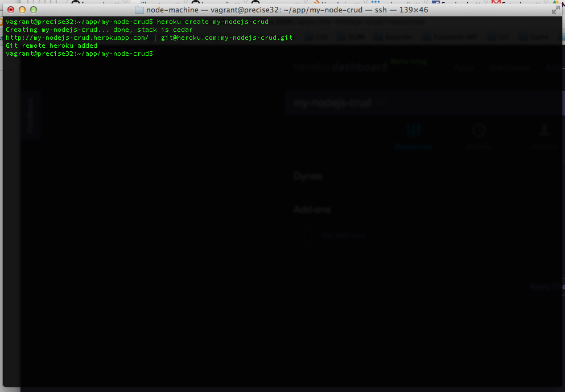Click the URL http://my-nodejs-crud.herokuapp.com/
Image resolution: width=565 pixels, height=392 pixels.
pyautogui.click(x=77, y=38)
